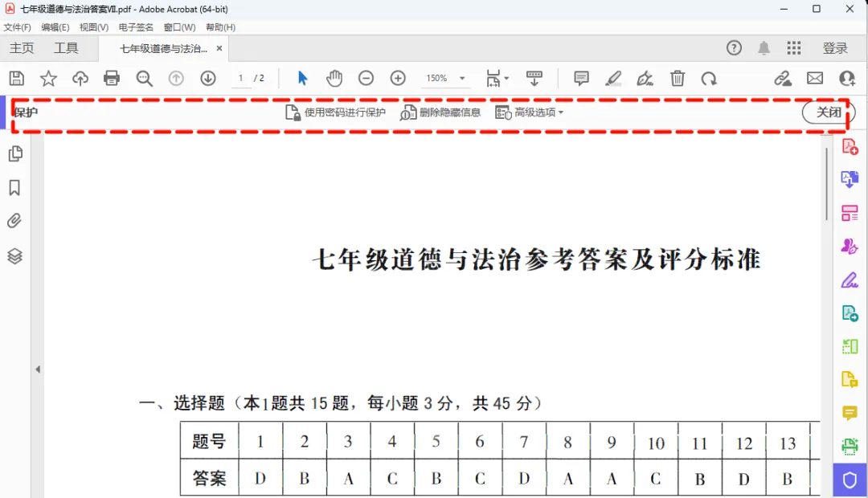Open Compress PDF tool in right pane
868x498 pixels.
pyautogui.click(x=850, y=347)
